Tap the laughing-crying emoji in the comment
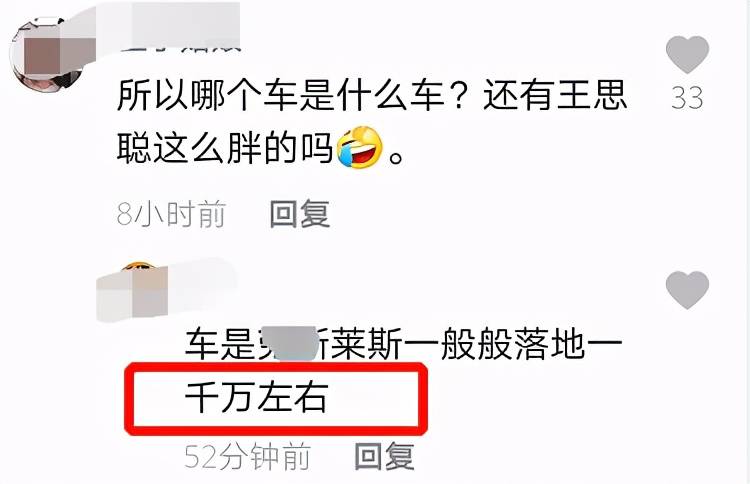750x484 pixels. (x=360, y=147)
